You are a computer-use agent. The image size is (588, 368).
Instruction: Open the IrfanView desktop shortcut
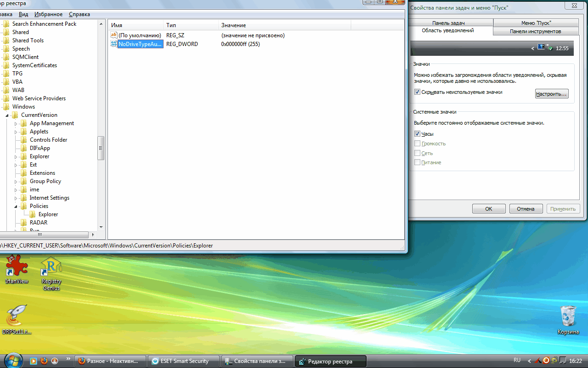pos(17,267)
